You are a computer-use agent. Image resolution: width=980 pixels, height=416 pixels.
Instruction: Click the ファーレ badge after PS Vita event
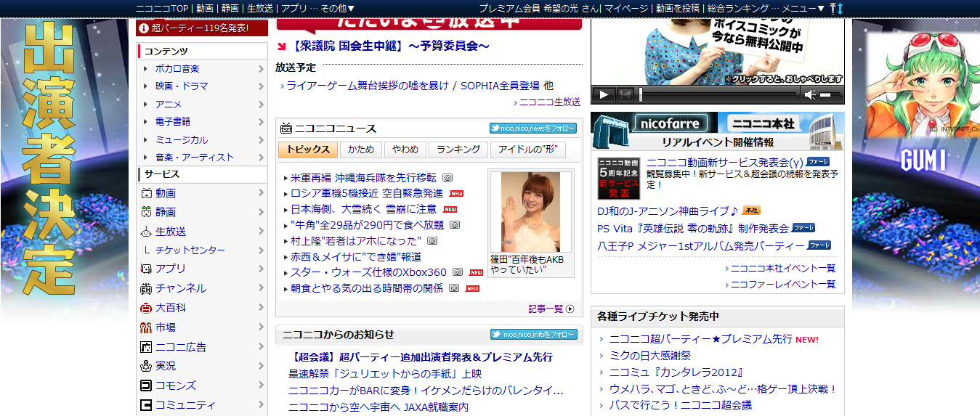803,227
